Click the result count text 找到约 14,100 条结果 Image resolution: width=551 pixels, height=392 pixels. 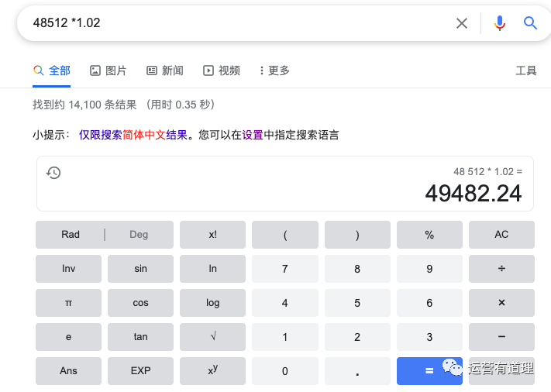pyautogui.click(x=84, y=105)
